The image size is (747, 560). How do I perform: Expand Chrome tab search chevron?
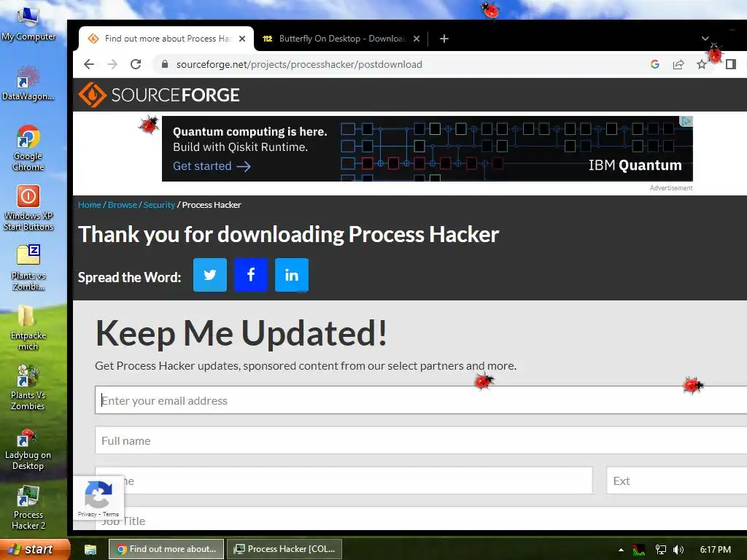pos(705,39)
